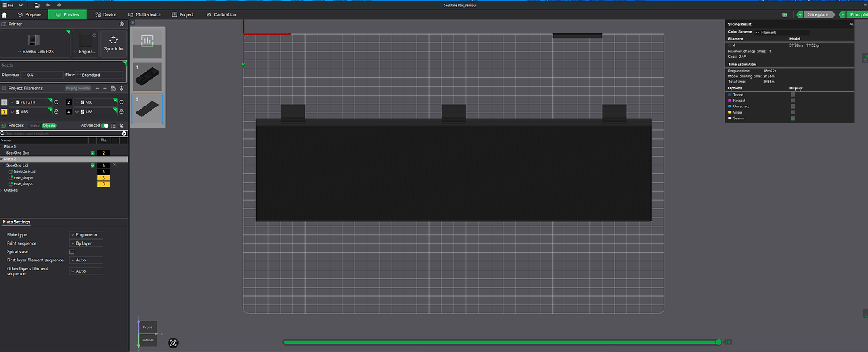Open the Flow Standard dropdown
Image resolution: width=868 pixels, height=352 pixels.
coord(101,75)
